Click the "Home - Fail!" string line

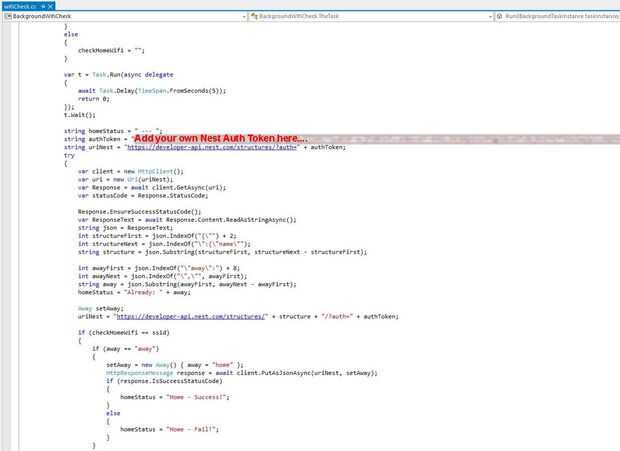pyautogui.click(x=170, y=429)
